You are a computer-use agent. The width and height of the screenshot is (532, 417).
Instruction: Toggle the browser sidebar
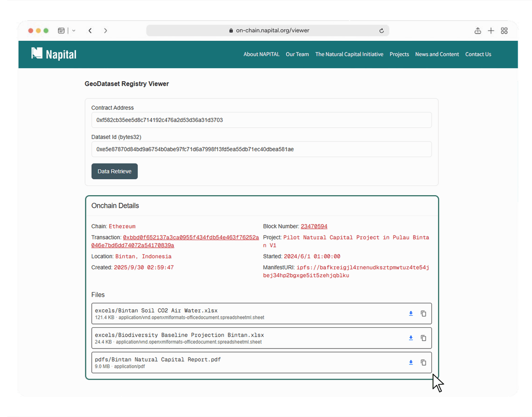tap(61, 31)
